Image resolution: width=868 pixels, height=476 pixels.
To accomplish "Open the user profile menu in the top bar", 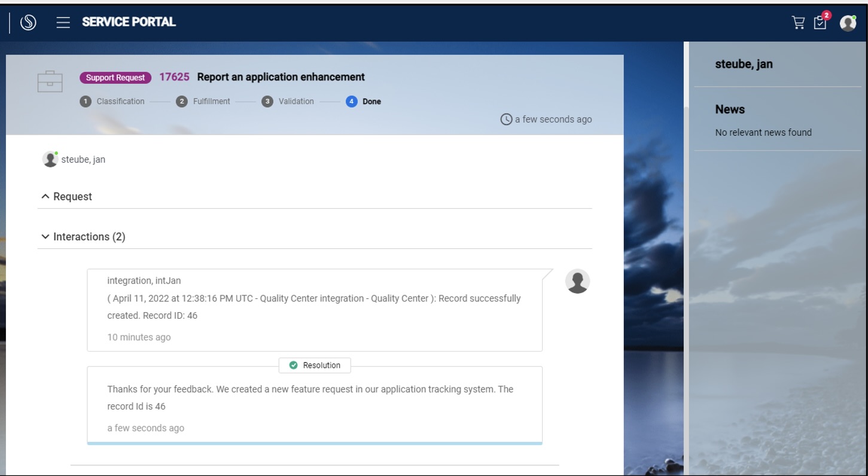I will point(848,23).
